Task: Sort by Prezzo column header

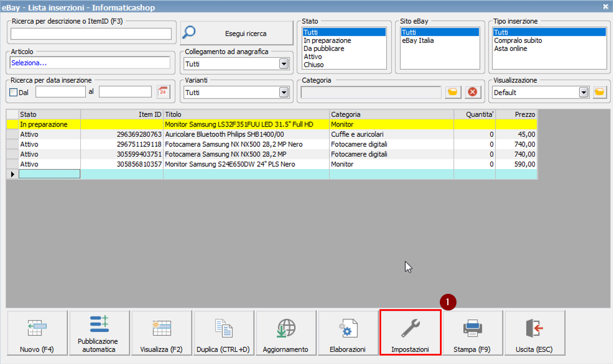Action: (516, 114)
